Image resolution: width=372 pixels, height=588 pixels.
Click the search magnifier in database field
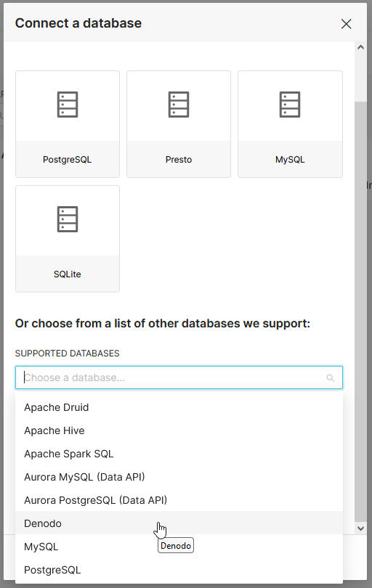[331, 378]
